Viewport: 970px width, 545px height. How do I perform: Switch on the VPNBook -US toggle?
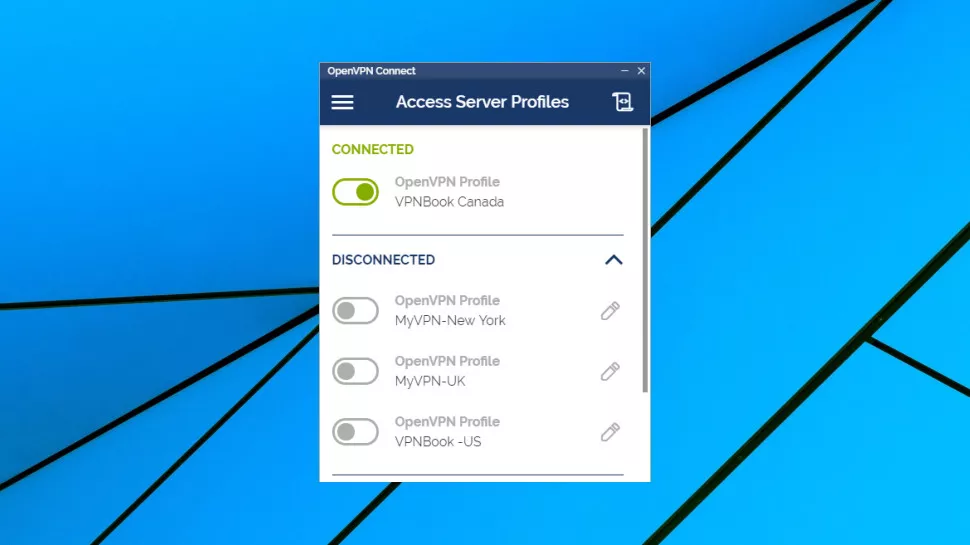(355, 432)
